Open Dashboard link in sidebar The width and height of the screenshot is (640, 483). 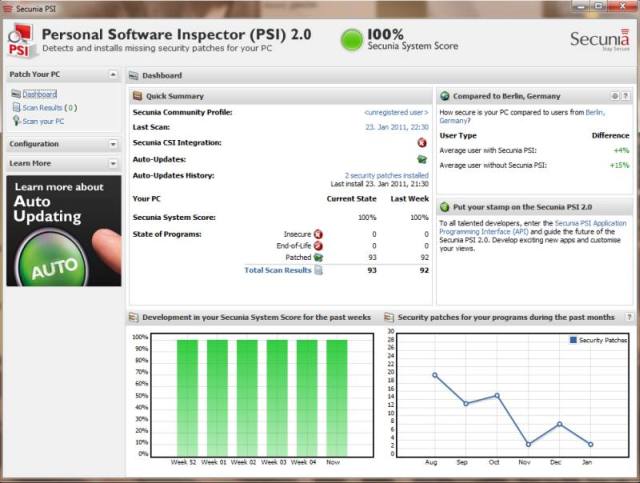pyautogui.click(x=40, y=94)
